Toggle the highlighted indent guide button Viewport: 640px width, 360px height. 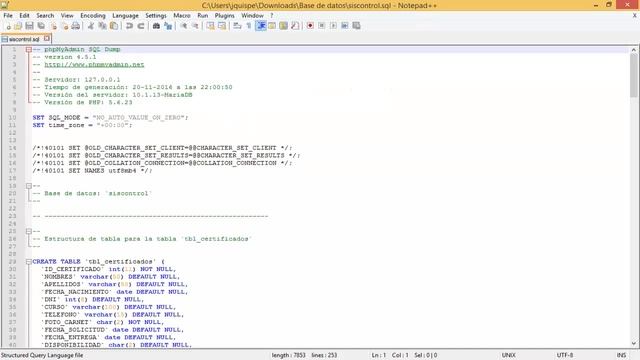[260, 26]
